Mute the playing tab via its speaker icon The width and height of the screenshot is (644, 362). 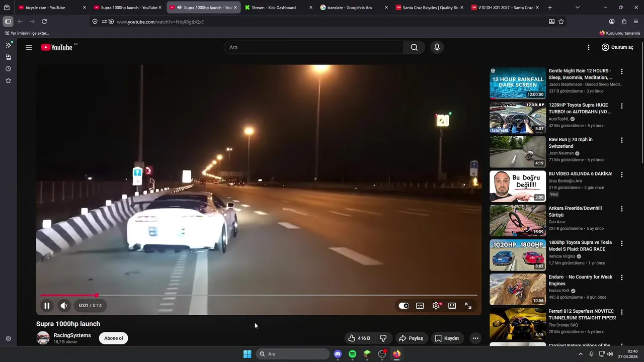coord(179,8)
